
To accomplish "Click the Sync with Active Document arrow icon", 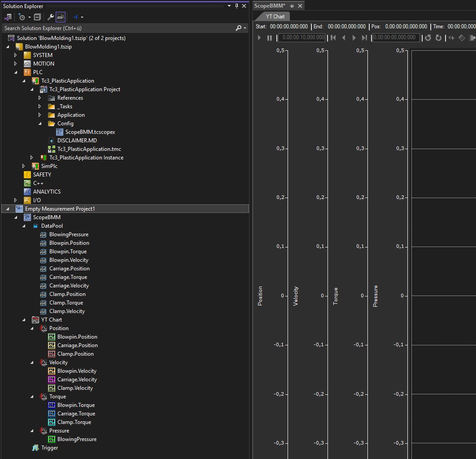I will pos(75,17).
